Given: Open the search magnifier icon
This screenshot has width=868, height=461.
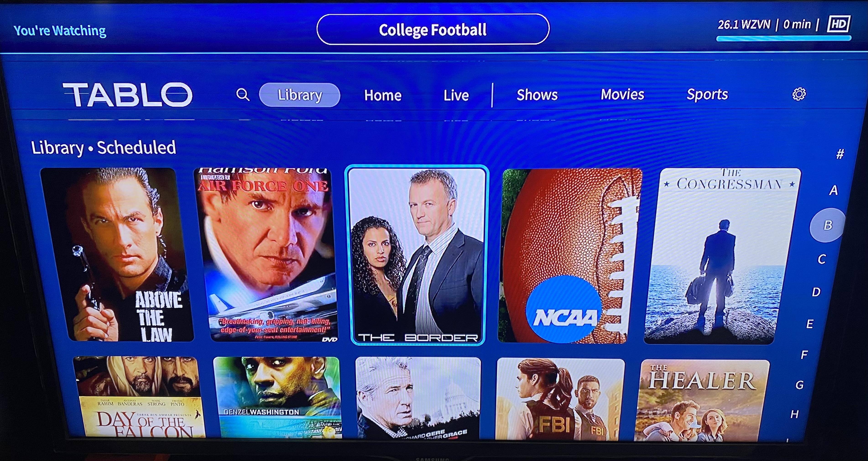Looking at the screenshot, I should [x=243, y=95].
